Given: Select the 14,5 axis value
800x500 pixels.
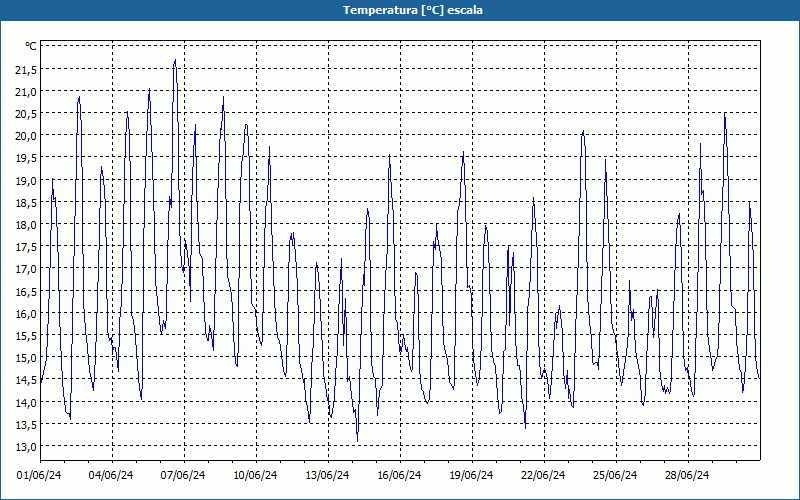Looking at the screenshot, I should coord(26,380).
